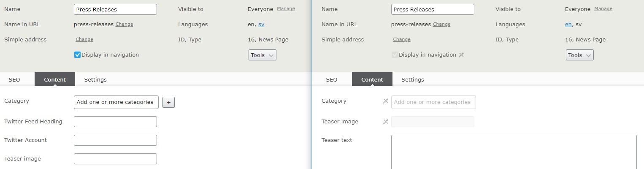Screen dimensions: 644x169
Task: Open the Tools dropdown in the left panel
Action: pos(262,55)
